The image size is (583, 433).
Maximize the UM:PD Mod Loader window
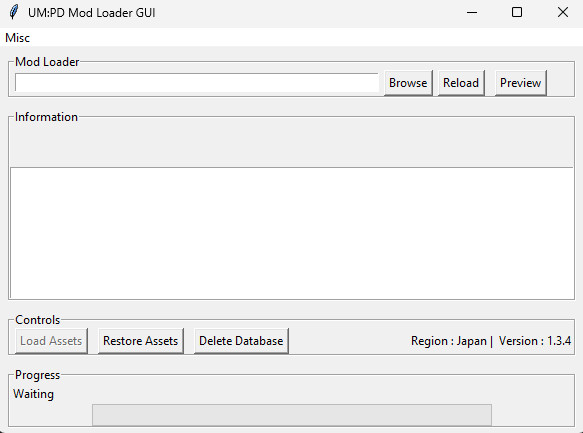click(x=517, y=12)
